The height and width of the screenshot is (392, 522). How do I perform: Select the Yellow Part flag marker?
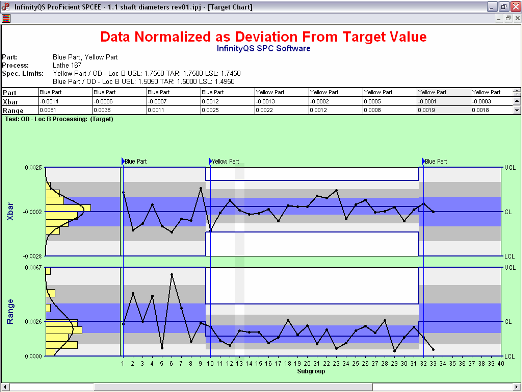pos(210,161)
